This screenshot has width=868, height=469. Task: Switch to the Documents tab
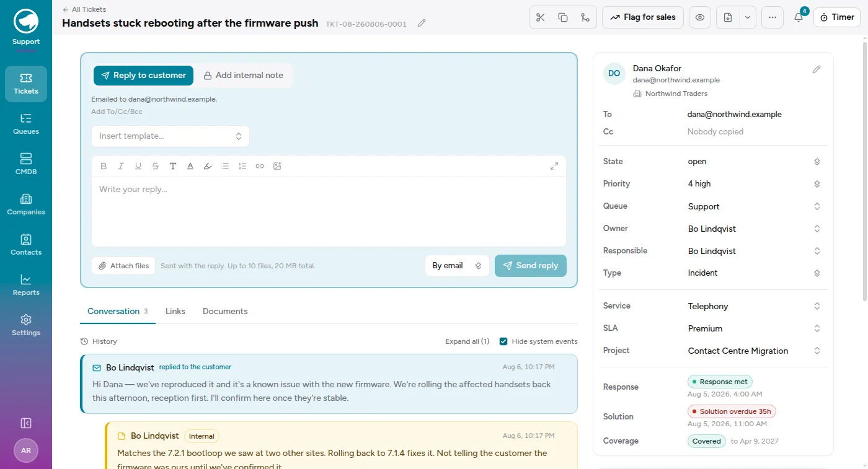(x=225, y=311)
